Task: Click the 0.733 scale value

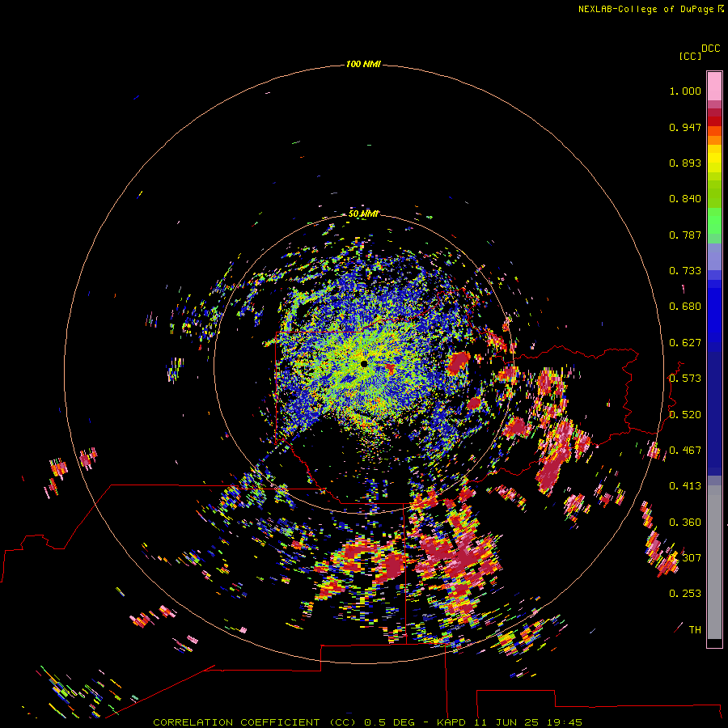Action: [685, 271]
